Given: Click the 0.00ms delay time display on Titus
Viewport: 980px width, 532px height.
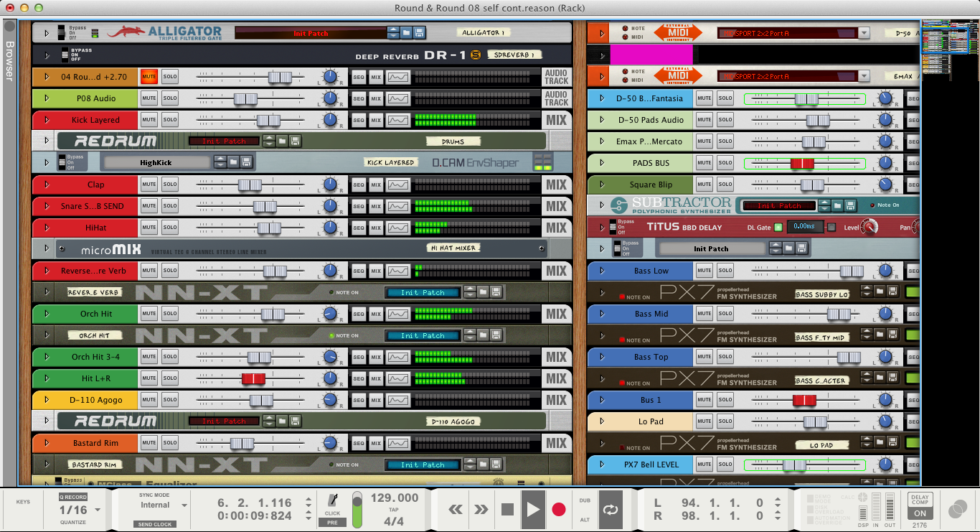Looking at the screenshot, I should pos(805,228).
